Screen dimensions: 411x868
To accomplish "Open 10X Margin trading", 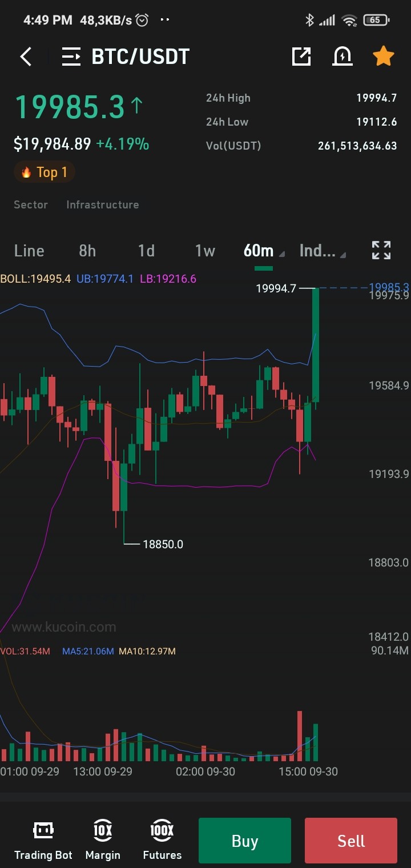I will click(x=103, y=841).
